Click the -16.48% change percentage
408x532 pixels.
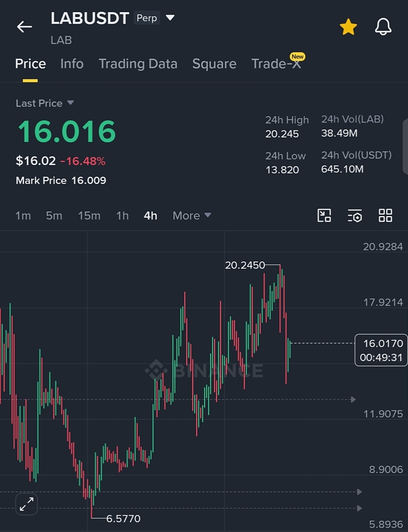pos(83,161)
